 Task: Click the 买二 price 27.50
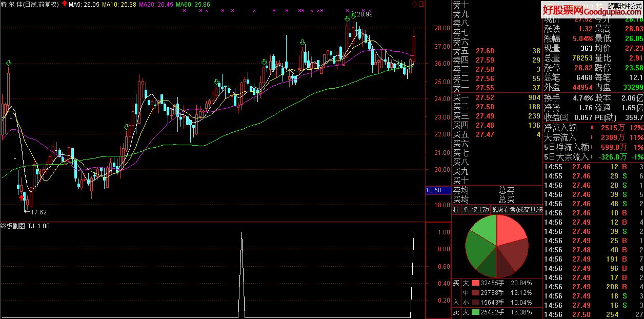click(x=485, y=107)
